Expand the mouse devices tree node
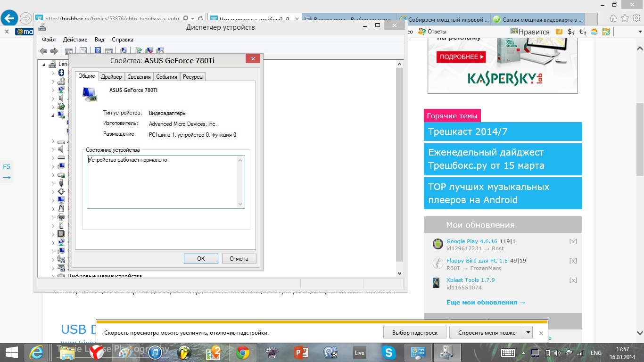The image size is (644, 362). tap(53, 209)
